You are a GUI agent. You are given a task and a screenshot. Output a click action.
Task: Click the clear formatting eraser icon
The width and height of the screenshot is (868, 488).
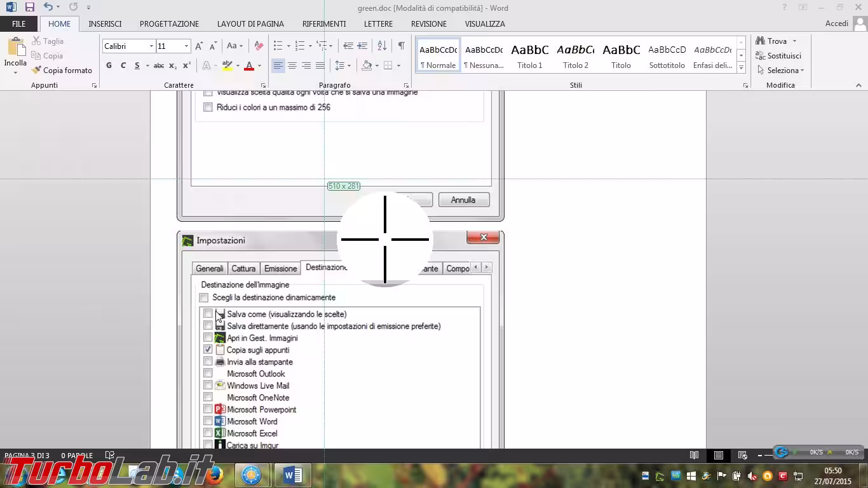point(259,46)
